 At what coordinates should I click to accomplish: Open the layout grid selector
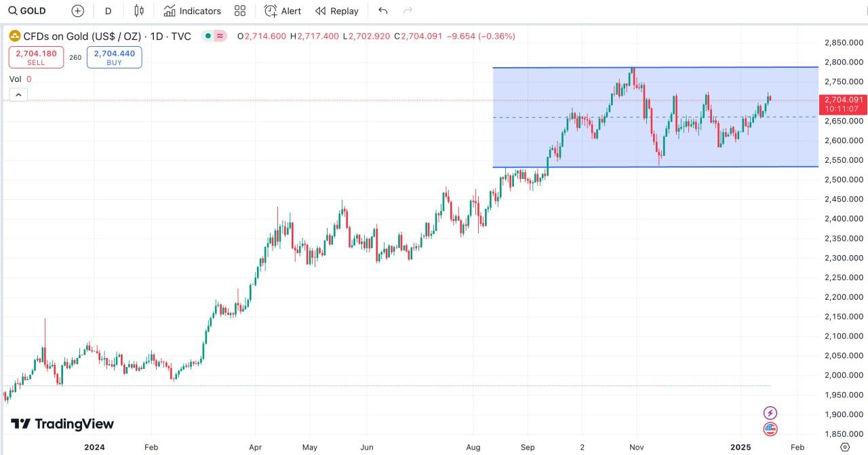coord(240,11)
